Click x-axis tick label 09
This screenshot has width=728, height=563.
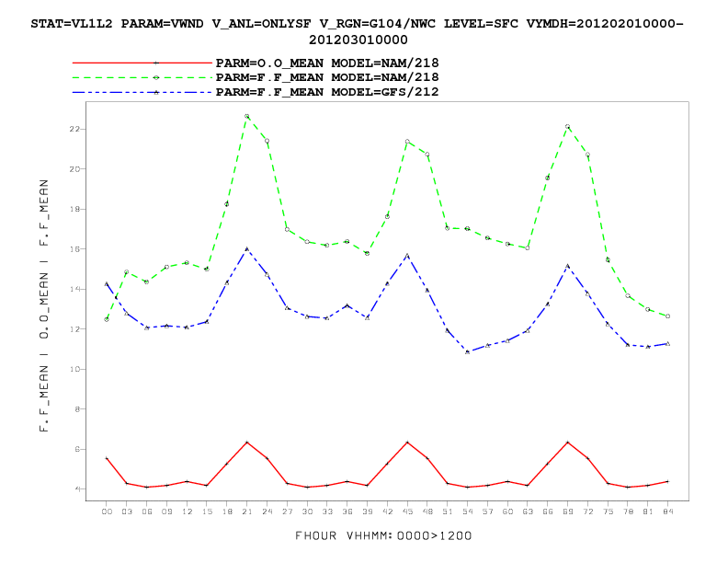(x=166, y=511)
